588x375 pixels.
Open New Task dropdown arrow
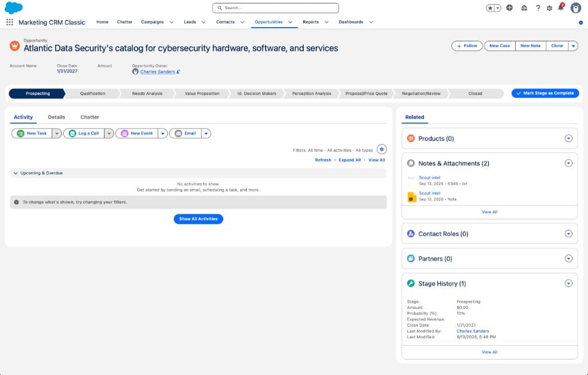click(x=57, y=133)
